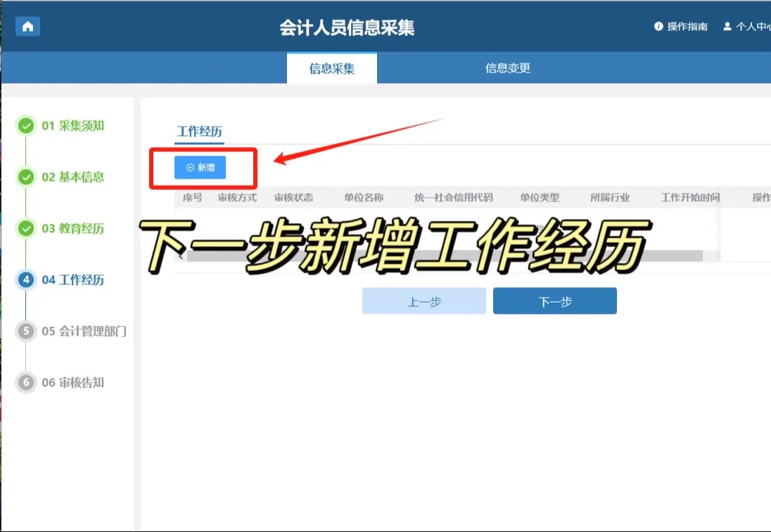Click the home icon in header
Screen dimensions: 771x532
[27, 27]
